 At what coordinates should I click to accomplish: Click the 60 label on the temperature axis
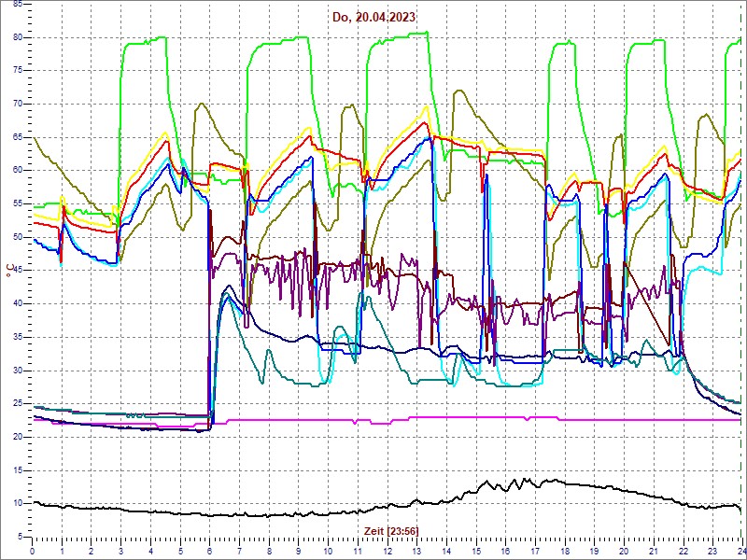click(17, 171)
